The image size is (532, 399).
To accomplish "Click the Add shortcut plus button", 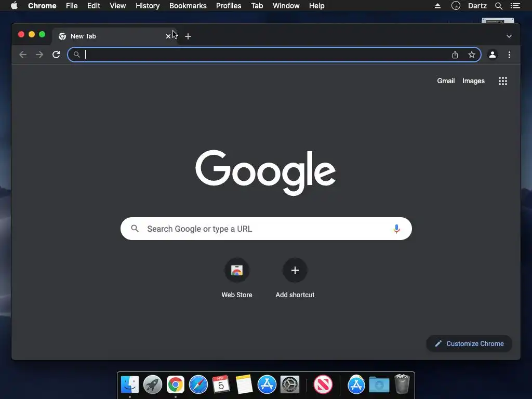I will (x=295, y=270).
